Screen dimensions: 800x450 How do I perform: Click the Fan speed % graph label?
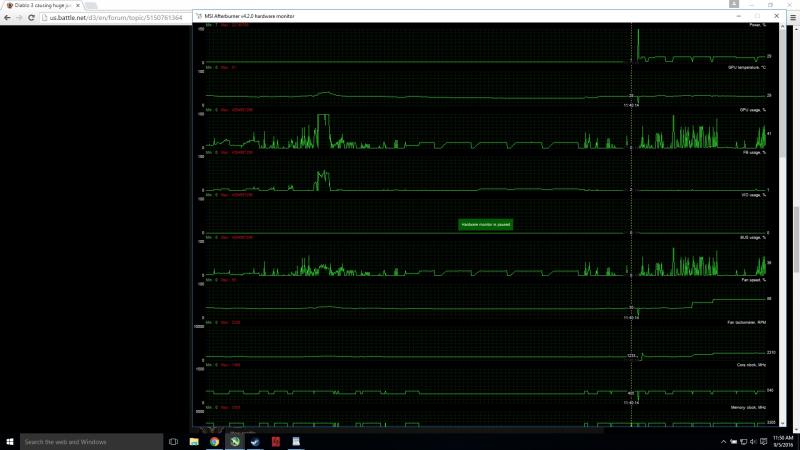click(x=754, y=280)
